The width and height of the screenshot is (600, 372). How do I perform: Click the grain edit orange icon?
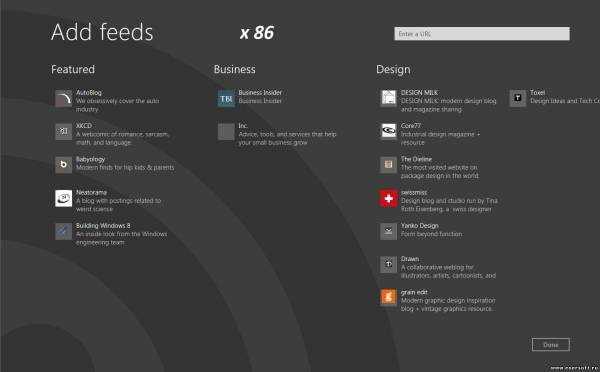(x=388, y=298)
